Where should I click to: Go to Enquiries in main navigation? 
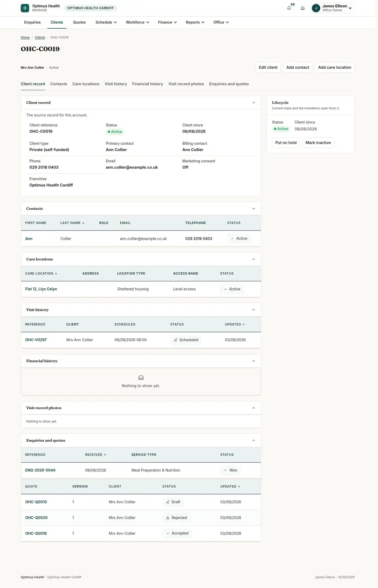point(32,22)
